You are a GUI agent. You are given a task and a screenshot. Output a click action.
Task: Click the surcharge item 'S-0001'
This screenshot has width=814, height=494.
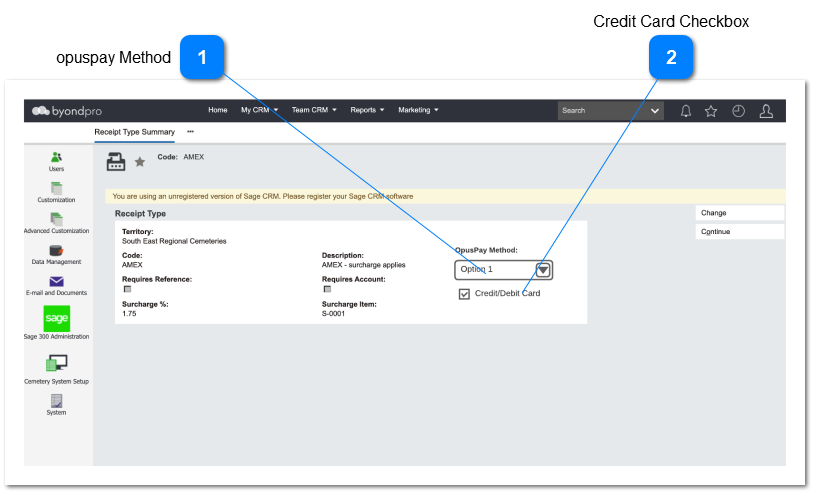pos(333,314)
